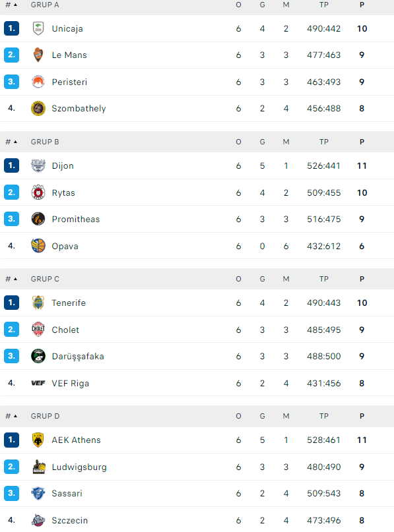Click the Unicaja team logo
This screenshot has height=532, width=394.
click(x=38, y=28)
